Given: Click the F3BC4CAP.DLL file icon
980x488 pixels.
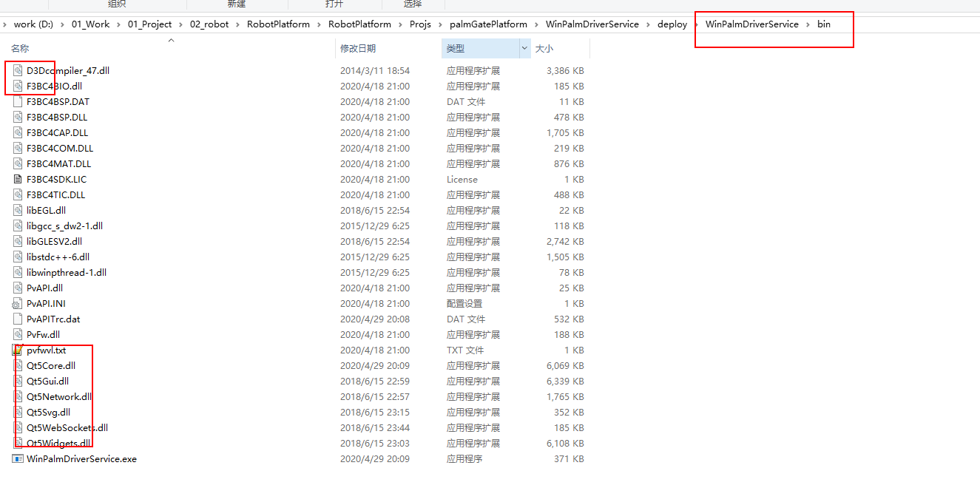Looking at the screenshot, I should tap(18, 132).
